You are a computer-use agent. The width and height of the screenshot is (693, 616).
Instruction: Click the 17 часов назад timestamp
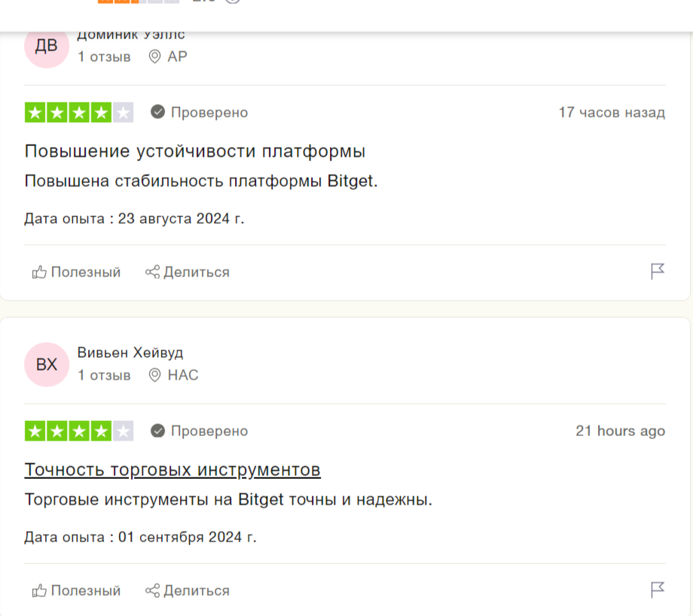[612, 113]
